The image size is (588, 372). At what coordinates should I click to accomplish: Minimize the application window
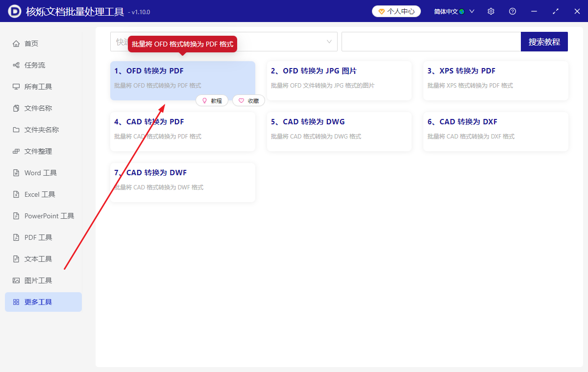pyautogui.click(x=534, y=11)
